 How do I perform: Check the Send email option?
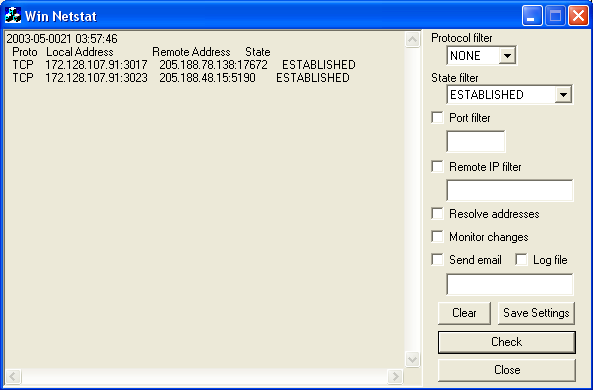(437, 260)
